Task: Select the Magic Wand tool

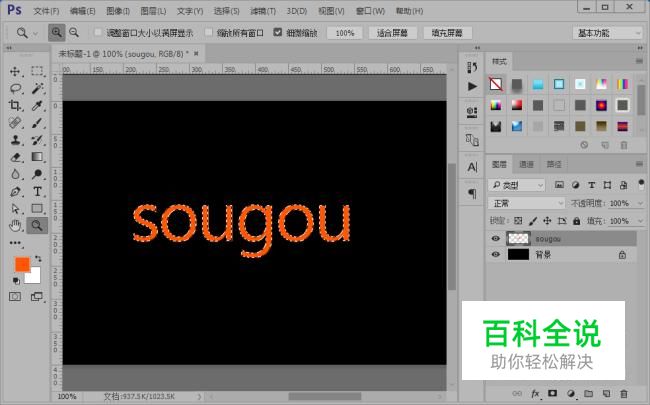Action: [x=37, y=88]
